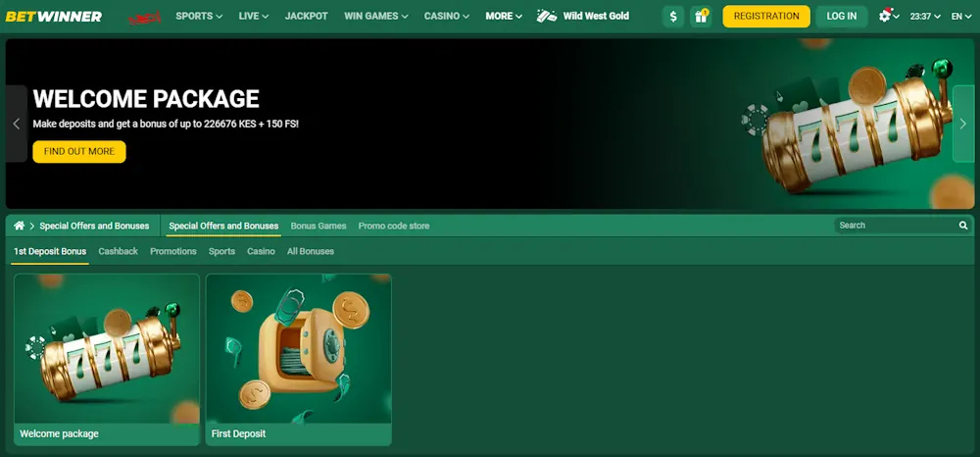
Task: Select the Sports filter tab
Action: tap(221, 251)
